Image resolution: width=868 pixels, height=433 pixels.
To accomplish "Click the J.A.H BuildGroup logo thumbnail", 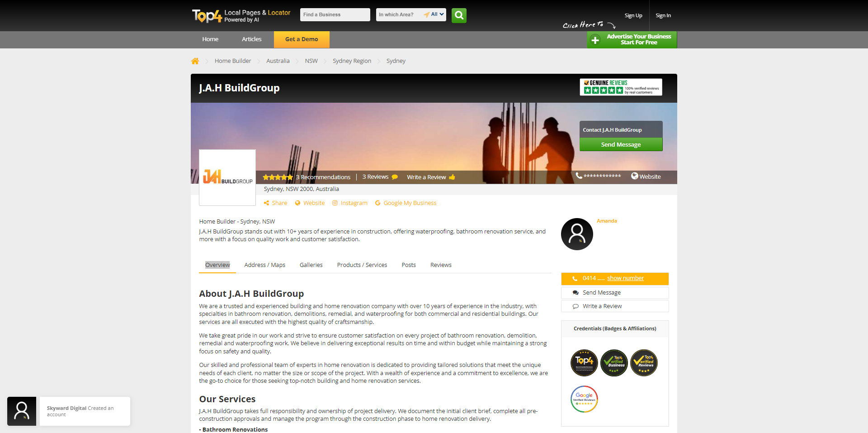I will coord(227,177).
